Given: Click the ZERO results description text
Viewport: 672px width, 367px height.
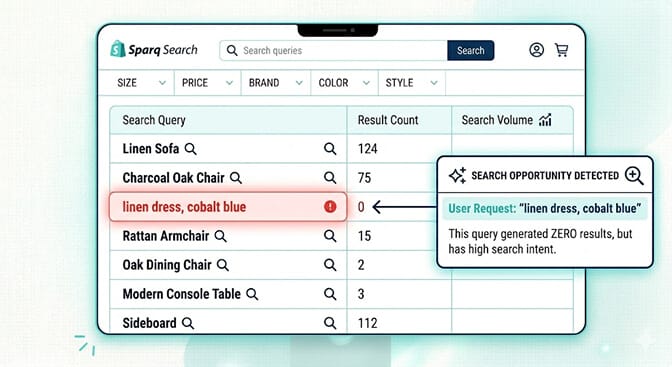Looking at the screenshot, I should tap(540, 241).
